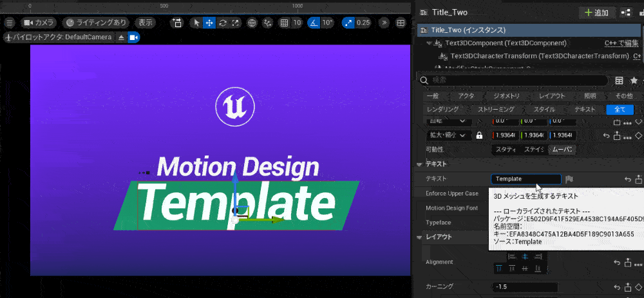The image size is (644, 298).
Task: Select the ジオメトリ filter tab
Action: pos(507,96)
